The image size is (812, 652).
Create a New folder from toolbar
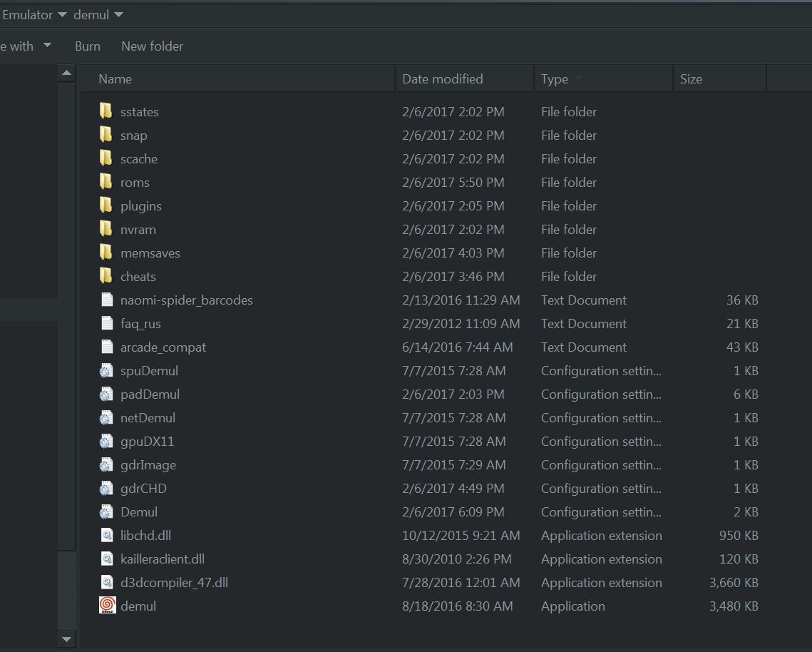[153, 46]
